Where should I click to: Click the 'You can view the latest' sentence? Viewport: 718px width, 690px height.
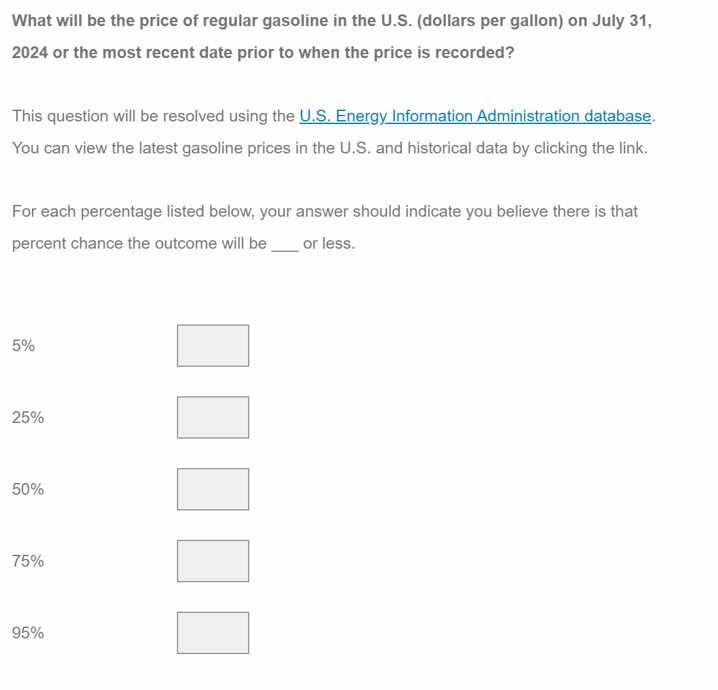(329, 148)
